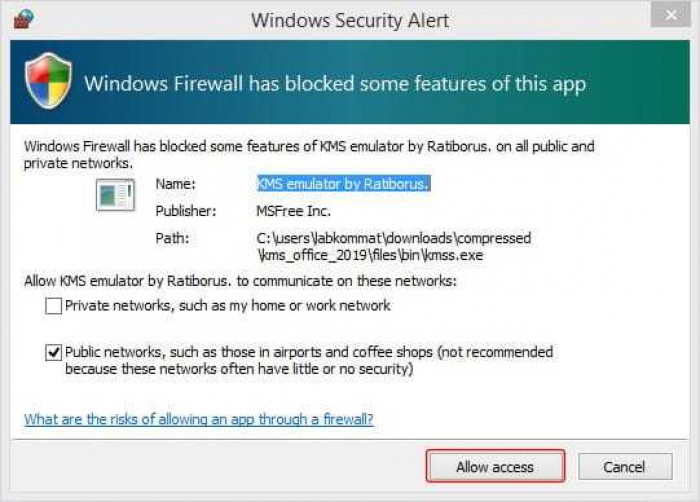Image resolution: width=700 pixels, height=502 pixels.
Task: Click the multicolored Windows security shield icon
Action: click(x=48, y=81)
